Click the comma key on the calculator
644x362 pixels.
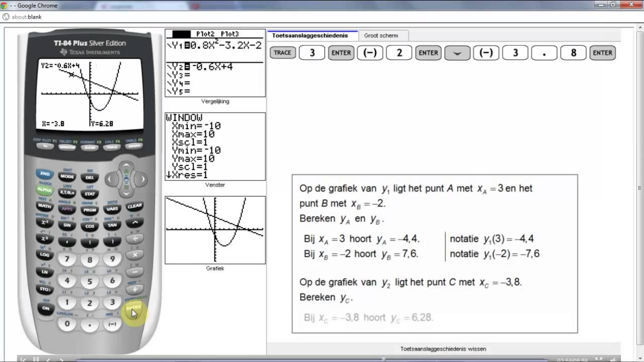click(x=67, y=241)
